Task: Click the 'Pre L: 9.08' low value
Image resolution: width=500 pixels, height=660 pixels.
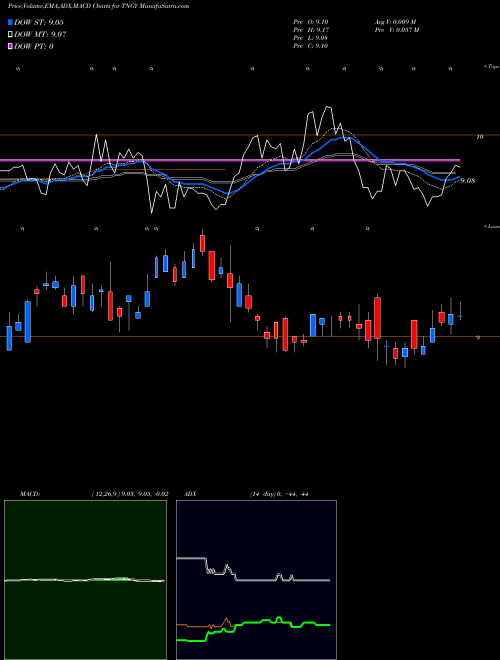Action: pyautogui.click(x=311, y=38)
